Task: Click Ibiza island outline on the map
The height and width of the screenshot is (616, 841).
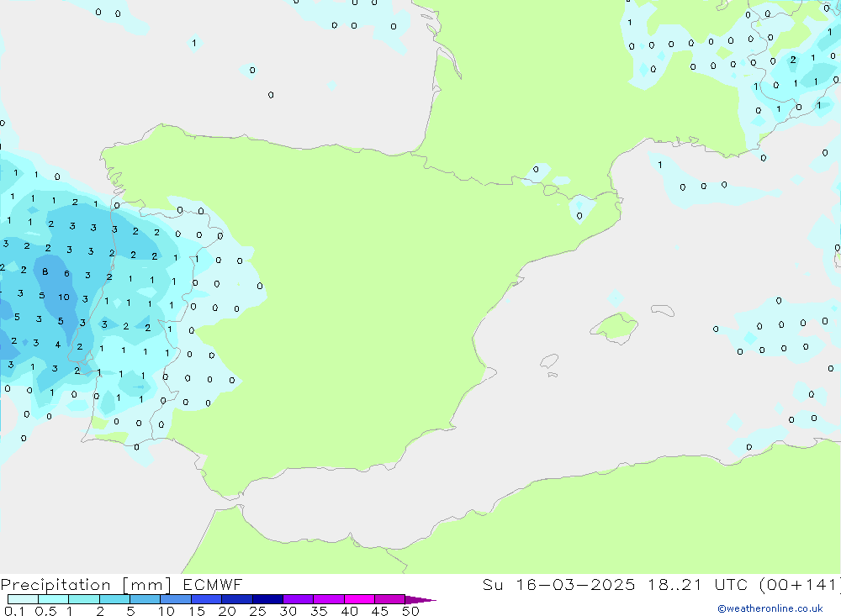Action: (x=549, y=361)
